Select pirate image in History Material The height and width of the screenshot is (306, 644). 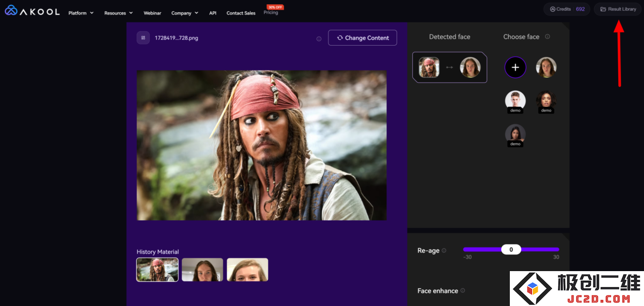click(157, 269)
